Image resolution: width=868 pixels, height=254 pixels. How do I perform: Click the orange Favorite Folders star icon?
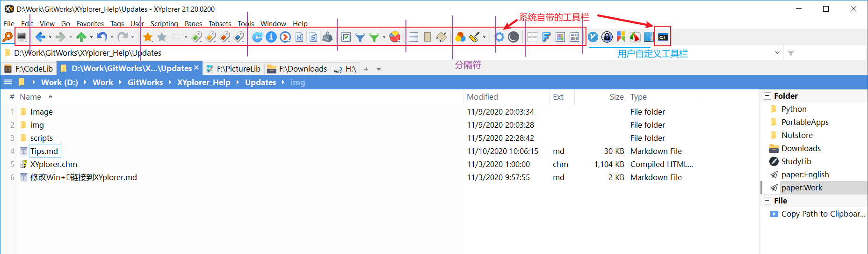pyautogui.click(x=148, y=37)
